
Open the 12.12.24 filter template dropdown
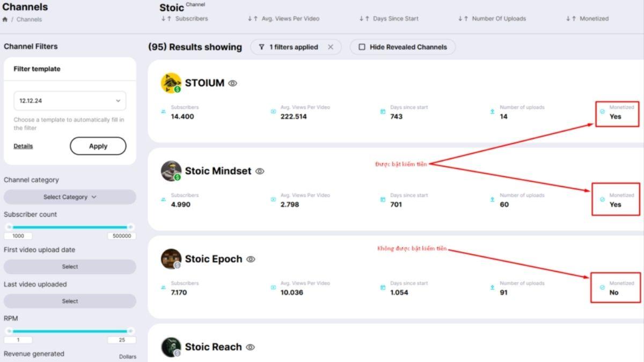pyautogui.click(x=70, y=101)
